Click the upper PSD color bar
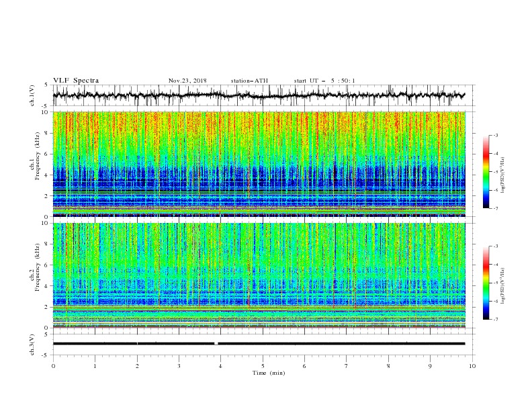 486,171
